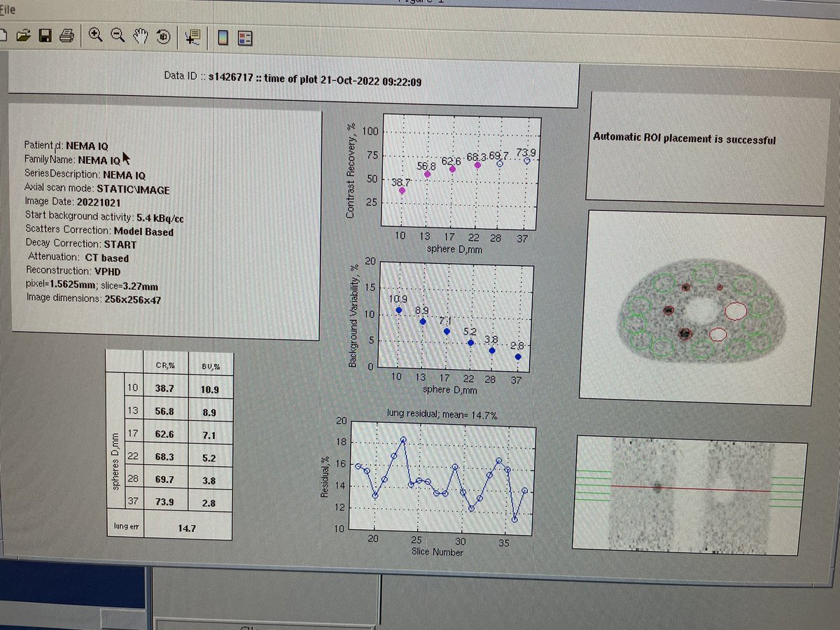Click the large red ROI circle in the phantom image
840x630 pixels.
click(736, 310)
